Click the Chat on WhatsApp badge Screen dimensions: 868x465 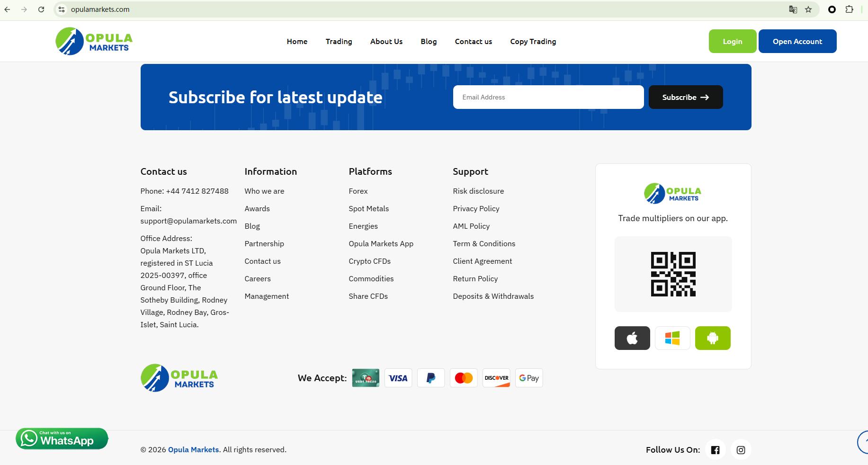tap(62, 438)
